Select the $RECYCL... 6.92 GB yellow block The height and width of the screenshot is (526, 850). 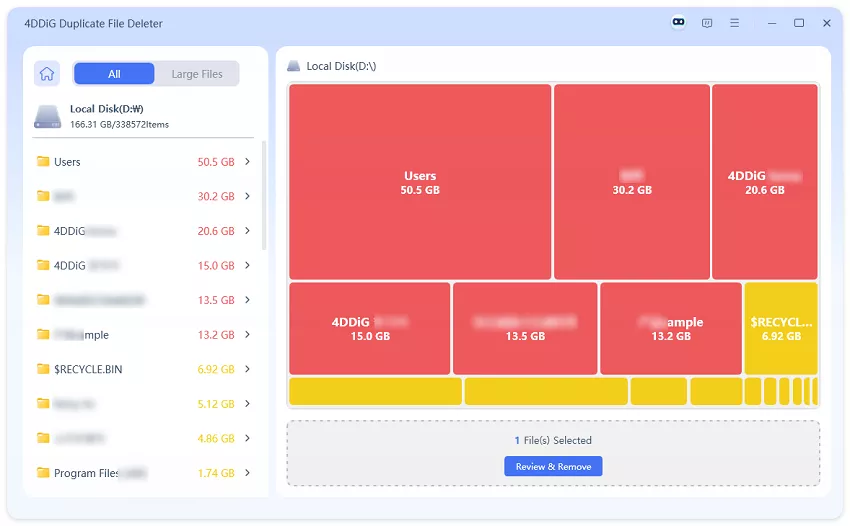(x=781, y=328)
